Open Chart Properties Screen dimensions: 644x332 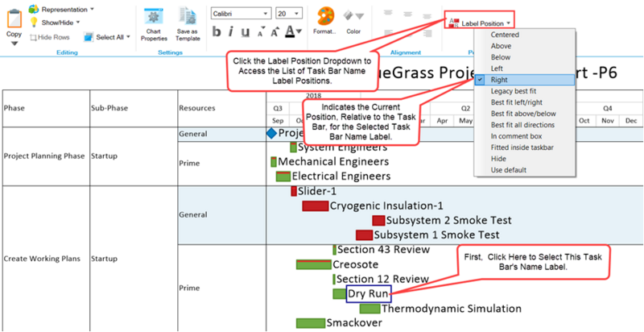[x=154, y=25]
